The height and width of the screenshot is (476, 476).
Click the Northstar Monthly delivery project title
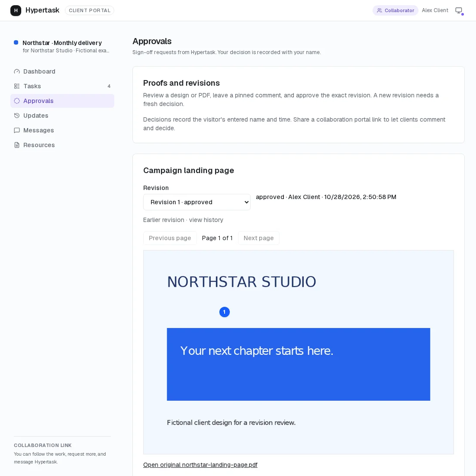(62, 43)
